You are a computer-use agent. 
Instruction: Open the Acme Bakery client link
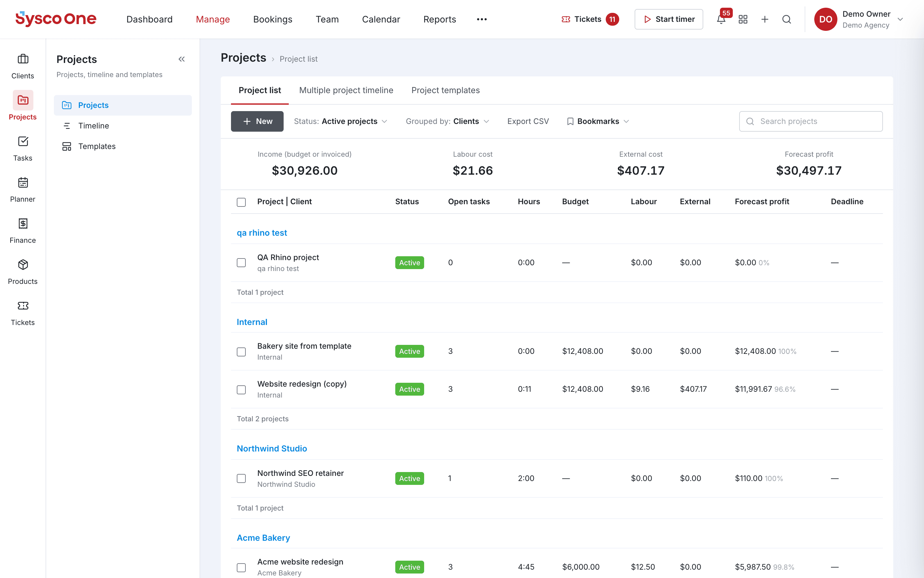(263, 538)
